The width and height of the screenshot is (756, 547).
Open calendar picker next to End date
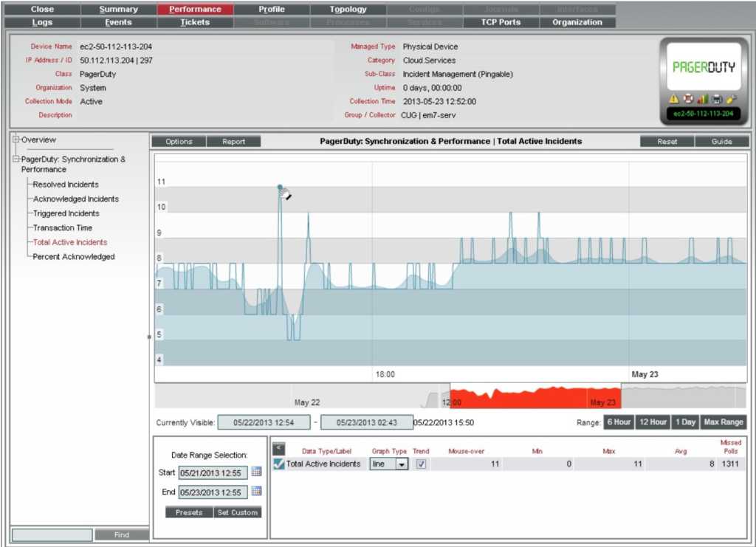(257, 492)
